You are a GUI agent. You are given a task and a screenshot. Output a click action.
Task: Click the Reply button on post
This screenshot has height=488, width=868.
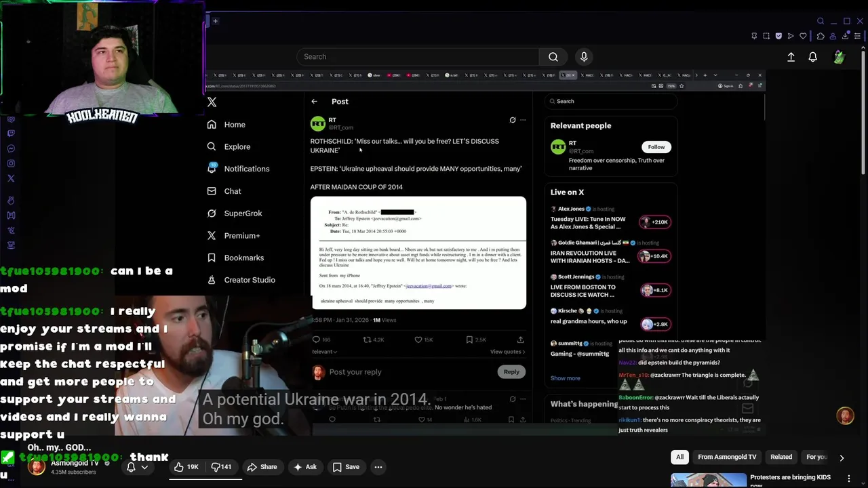point(511,371)
